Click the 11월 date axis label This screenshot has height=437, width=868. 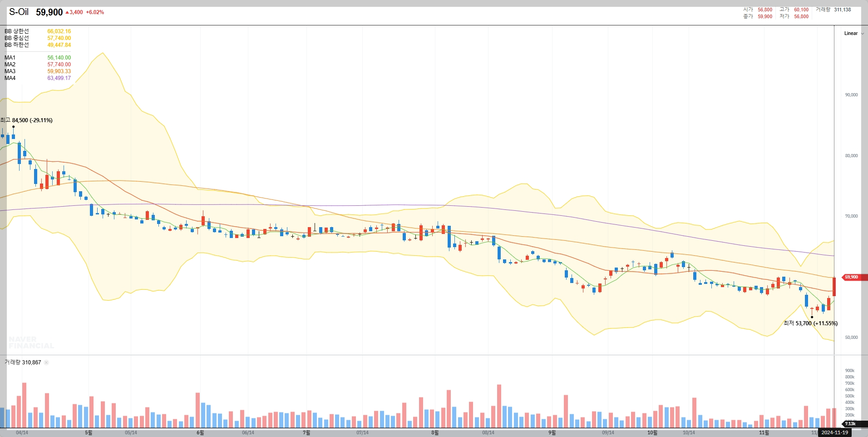click(x=764, y=433)
